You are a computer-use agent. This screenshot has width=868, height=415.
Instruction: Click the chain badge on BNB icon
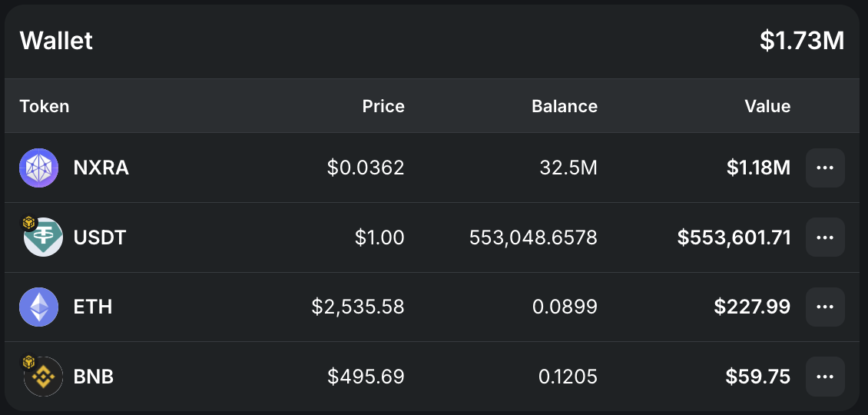[28, 363]
